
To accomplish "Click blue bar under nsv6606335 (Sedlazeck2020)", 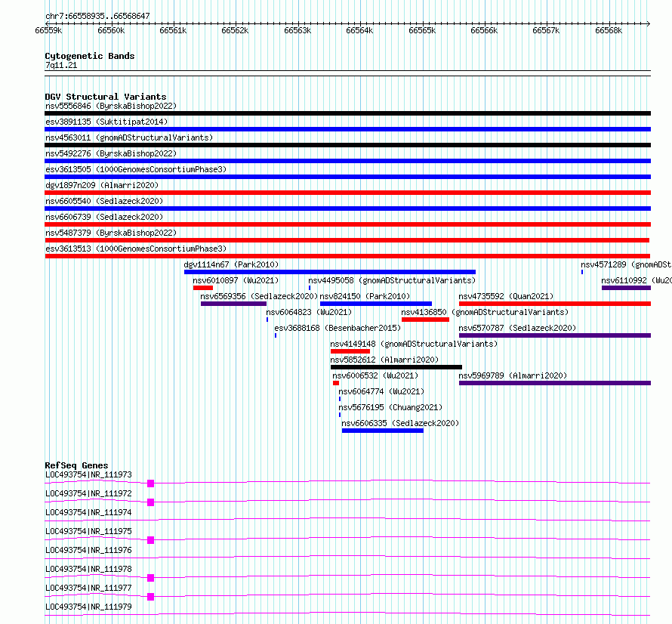I will 383,431.
